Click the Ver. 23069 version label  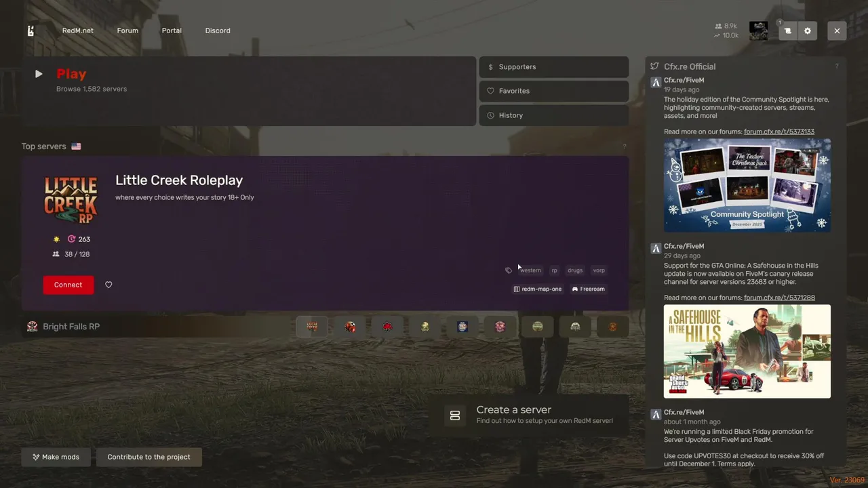(848, 480)
